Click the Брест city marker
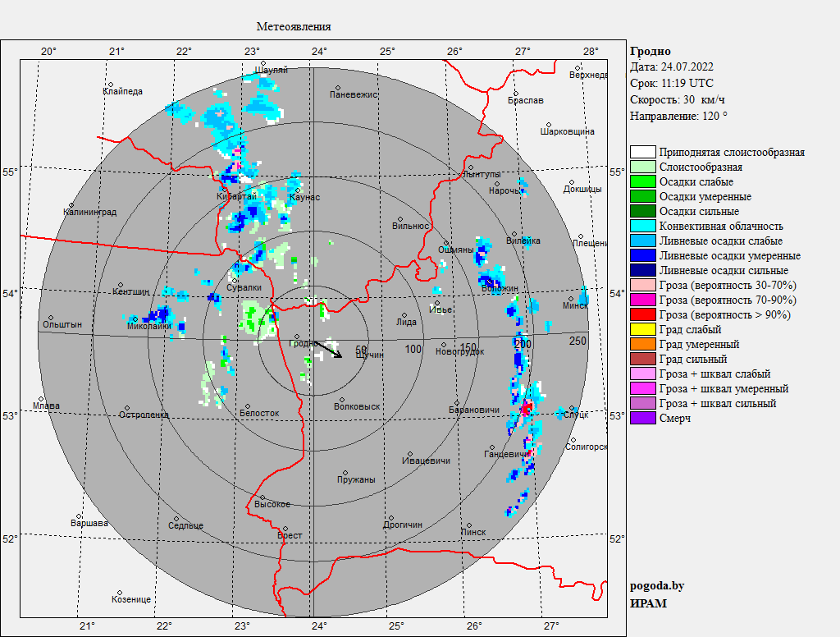This screenshot has height=637, width=840. [285, 528]
